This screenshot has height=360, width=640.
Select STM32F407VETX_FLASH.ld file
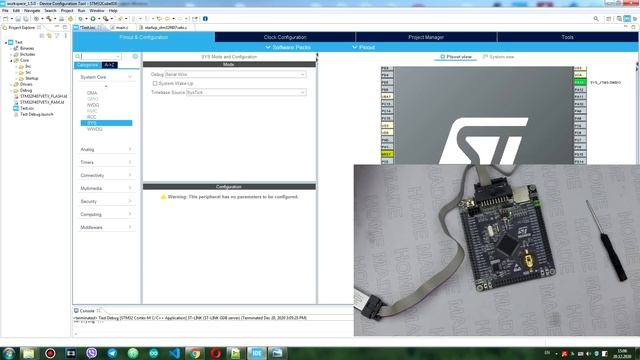[43, 96]
